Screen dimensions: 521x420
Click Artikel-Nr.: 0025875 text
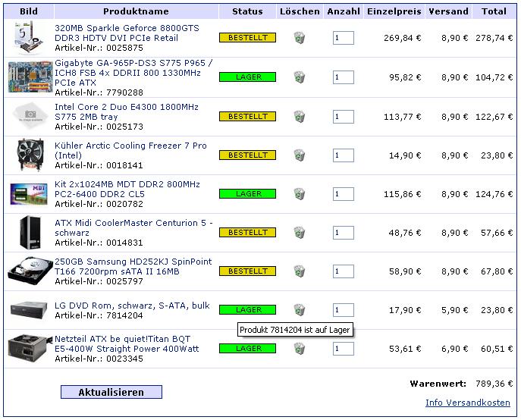point(99,48)
